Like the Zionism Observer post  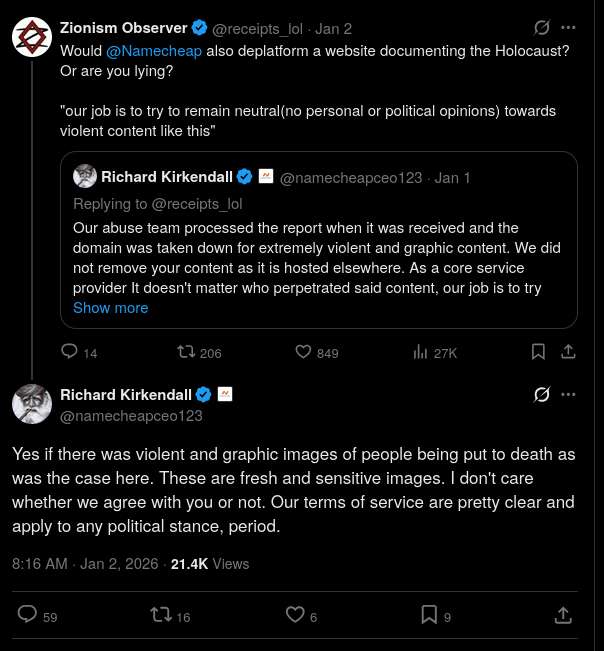(304, 352)
